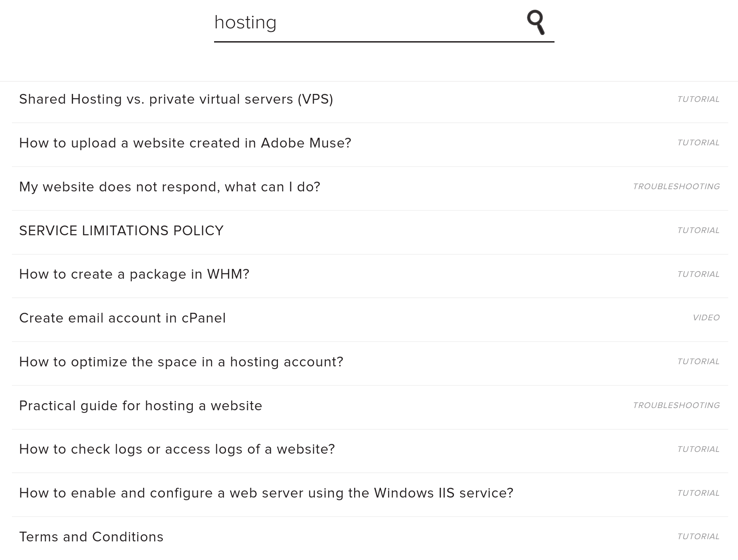
Task: Click TUTORIAL tag on Service Limitations Policy row
Action: (698, 230)
